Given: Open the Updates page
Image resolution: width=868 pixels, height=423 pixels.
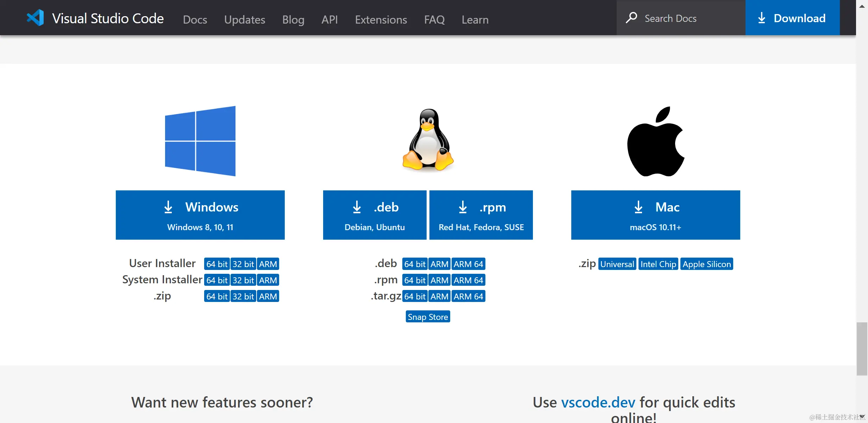Looking at the screenshot, I should 245,19.
